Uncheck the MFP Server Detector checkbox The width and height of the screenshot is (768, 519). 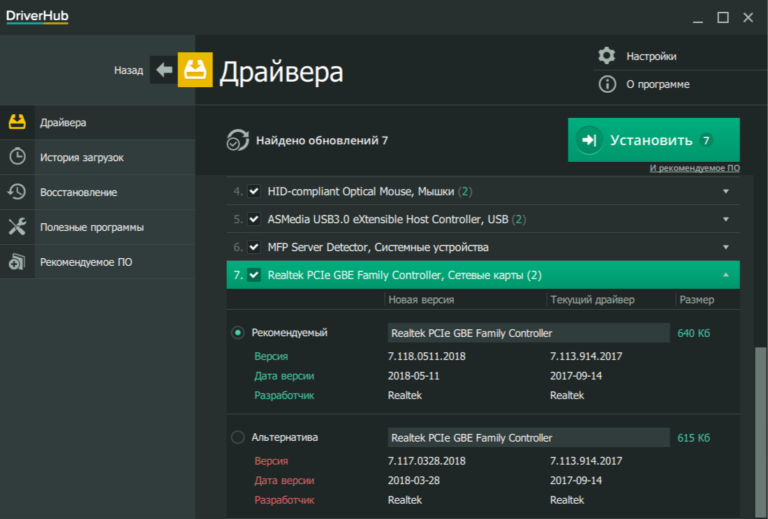tap(254, 247)
